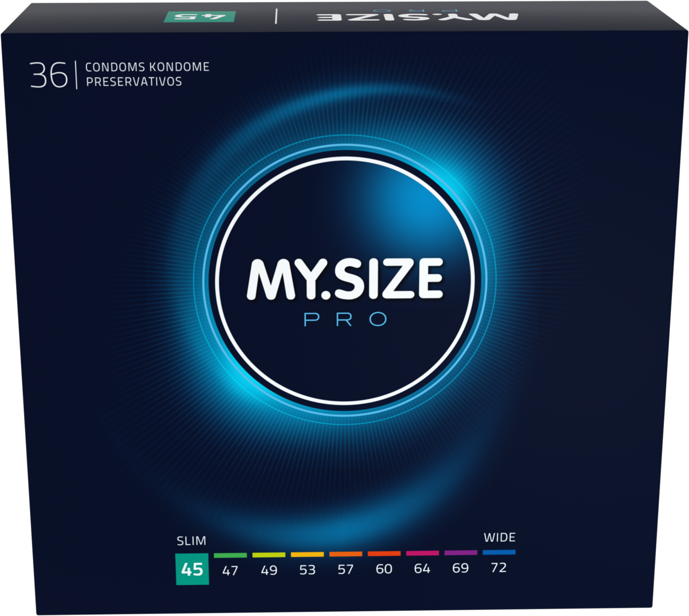
Task: Click the CONDOMS KONDOME text
Action: tap(147, 67)
